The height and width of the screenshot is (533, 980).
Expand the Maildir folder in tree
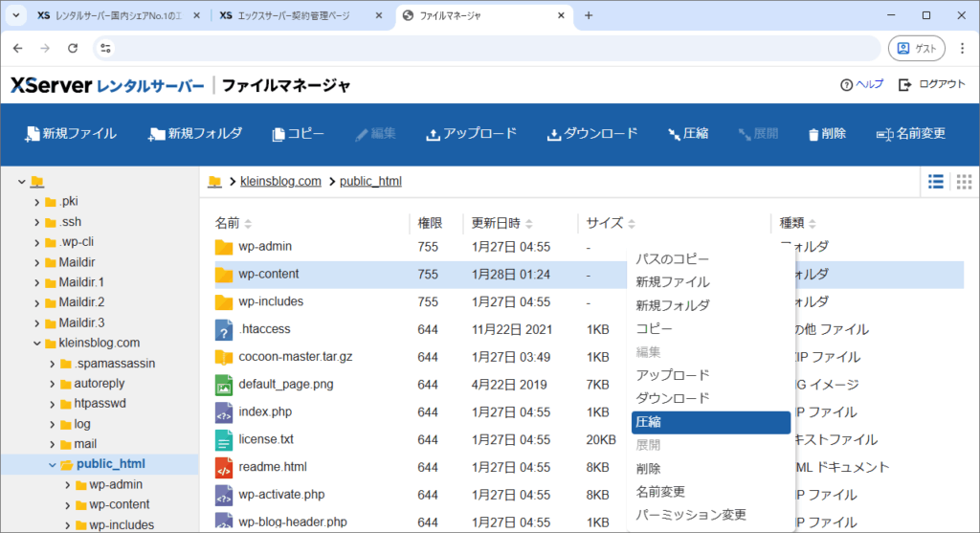click(x=36, y=262)
